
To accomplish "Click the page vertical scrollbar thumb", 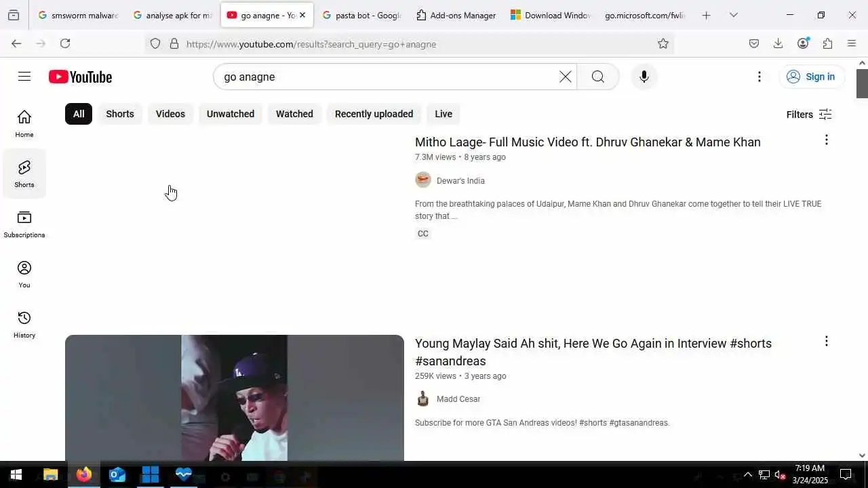I will click(862, 83).
